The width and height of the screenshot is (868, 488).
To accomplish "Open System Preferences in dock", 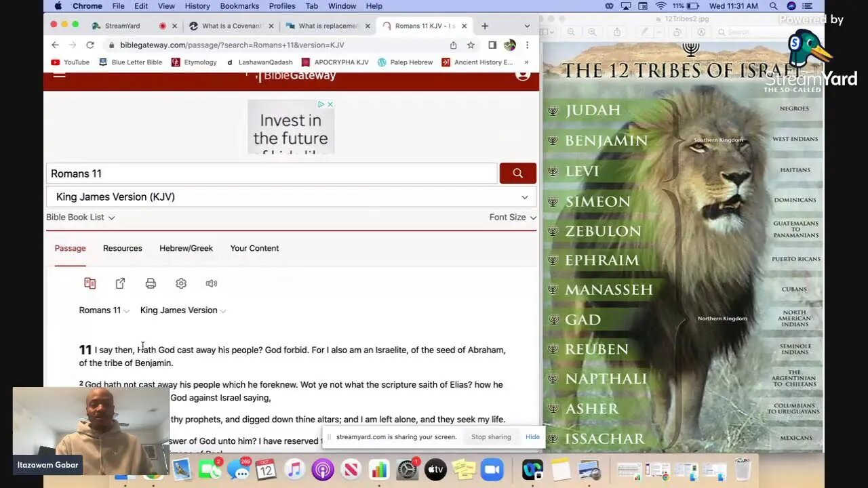I will tap(408, 469).
